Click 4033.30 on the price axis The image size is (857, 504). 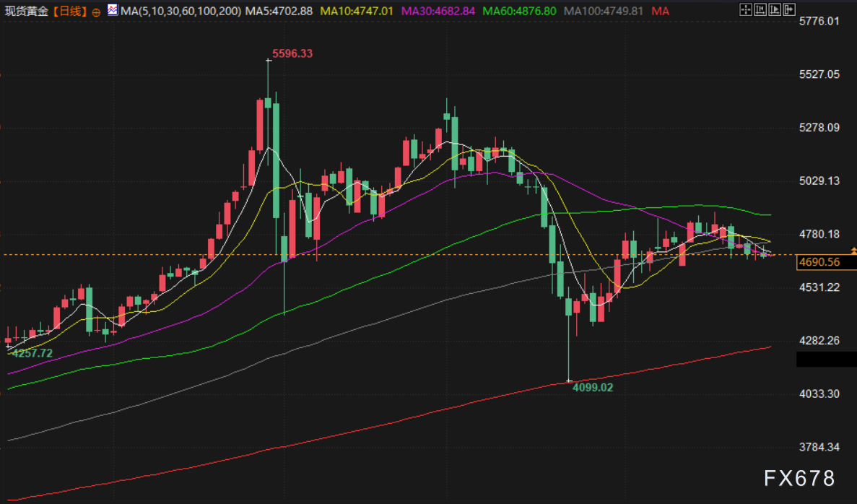[x=819, y=394]
